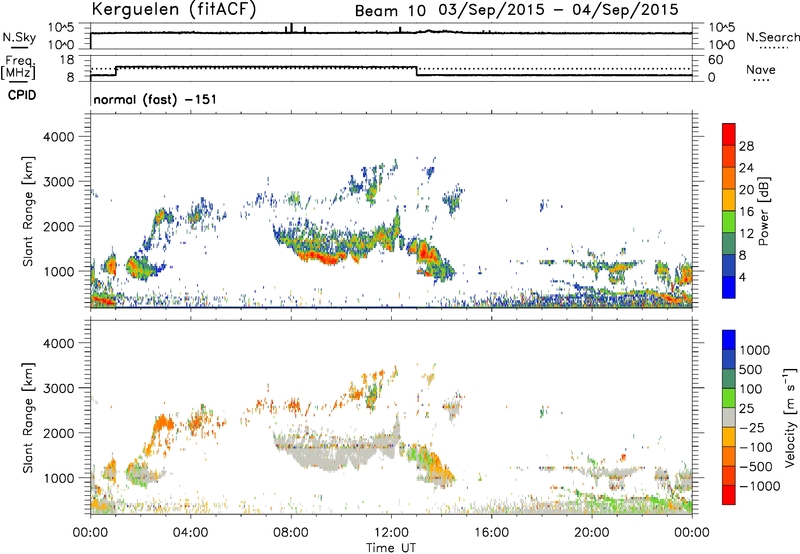Click the "12" tick on Power color bar
800x554 pixels.
pyautogui.click(x=746, y=234)
